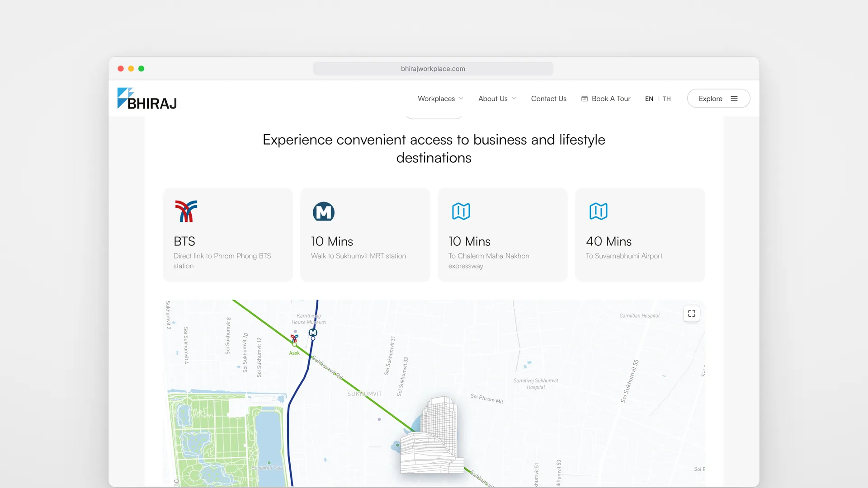Click the macOS red close dot
The width and height of the screenshot is (868, 488).
(x=121, y=69)
